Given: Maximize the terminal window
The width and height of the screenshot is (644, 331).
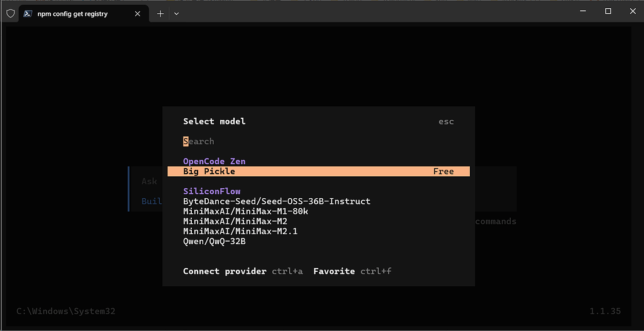Looking at the screenshot, I should (x=608, y=11).
